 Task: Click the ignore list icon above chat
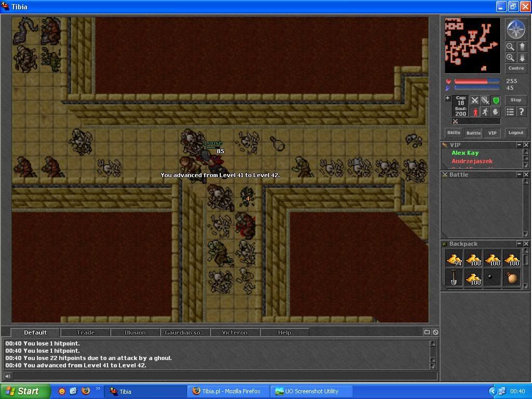435,332
